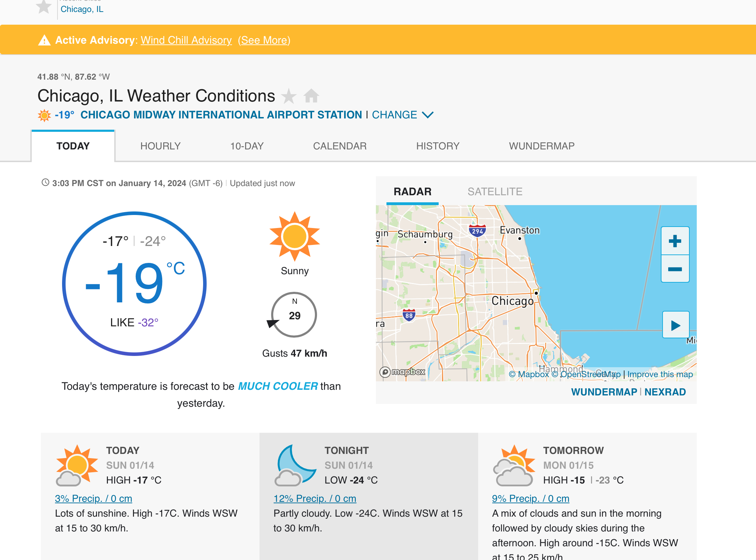Click the chevron next to CHANGE
756x560 pixels.
pyautogui.click(x=428, y=115)
